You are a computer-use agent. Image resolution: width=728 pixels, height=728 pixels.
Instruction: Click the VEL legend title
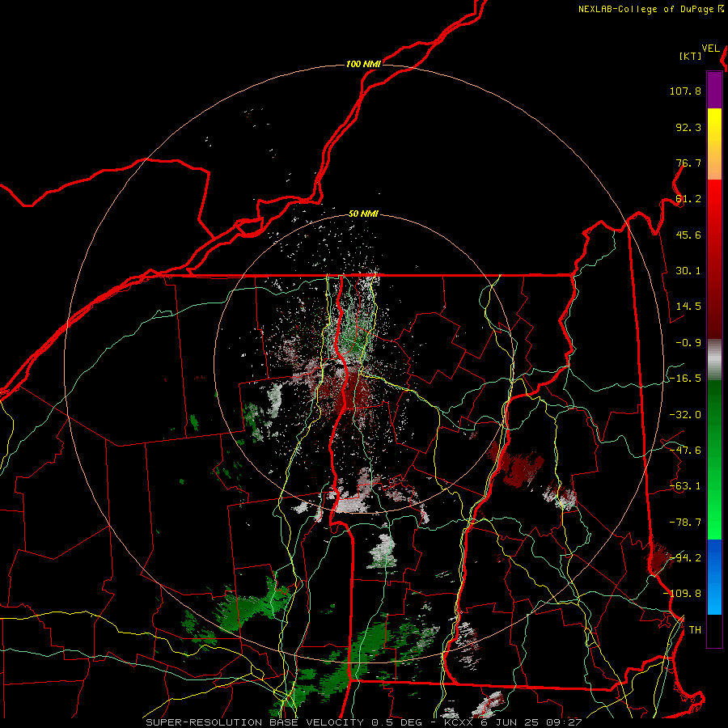tap(710, 49)
